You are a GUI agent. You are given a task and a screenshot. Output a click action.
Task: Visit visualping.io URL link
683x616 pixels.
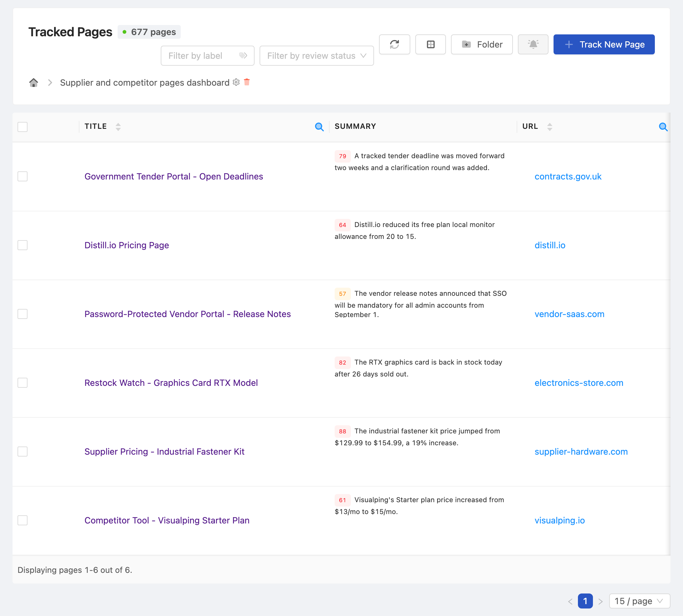pos(559,520)
